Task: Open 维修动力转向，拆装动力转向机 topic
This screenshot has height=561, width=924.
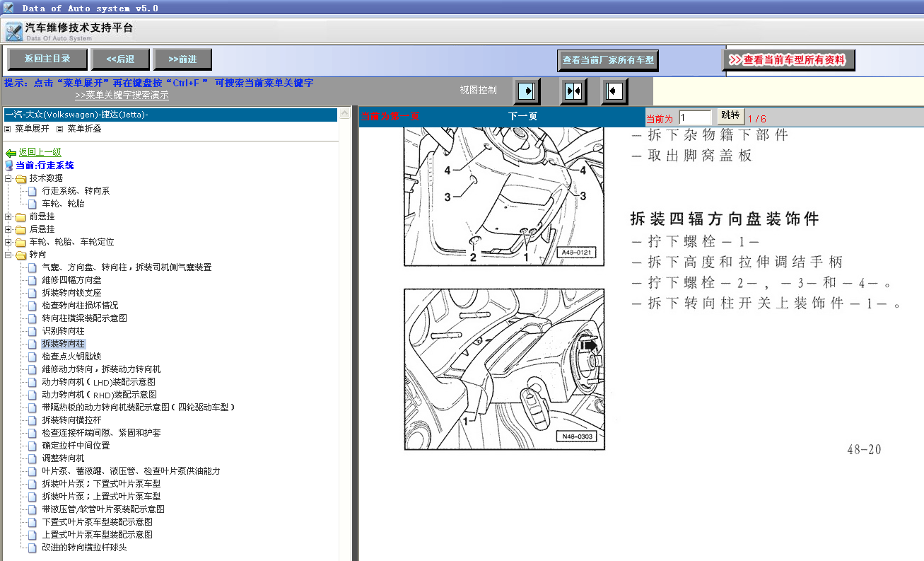Action: [x=101, y=369]
